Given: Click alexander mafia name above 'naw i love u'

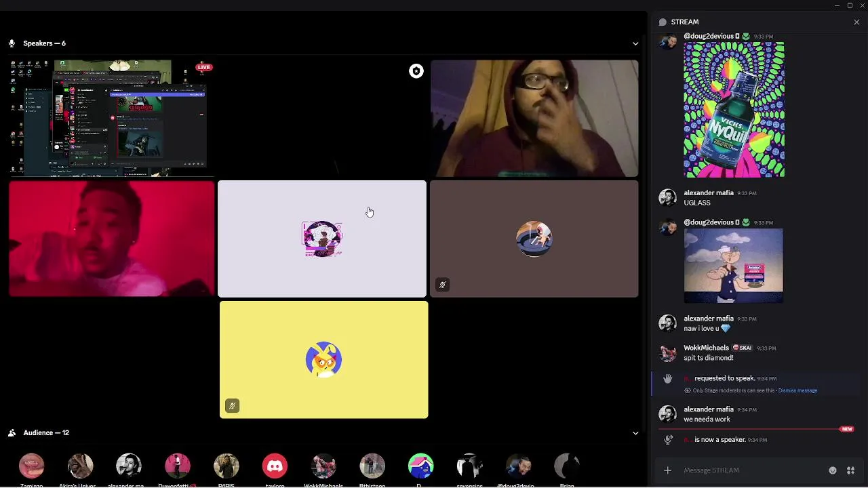Looking at the screenshot, I should (x=709, y=319).
